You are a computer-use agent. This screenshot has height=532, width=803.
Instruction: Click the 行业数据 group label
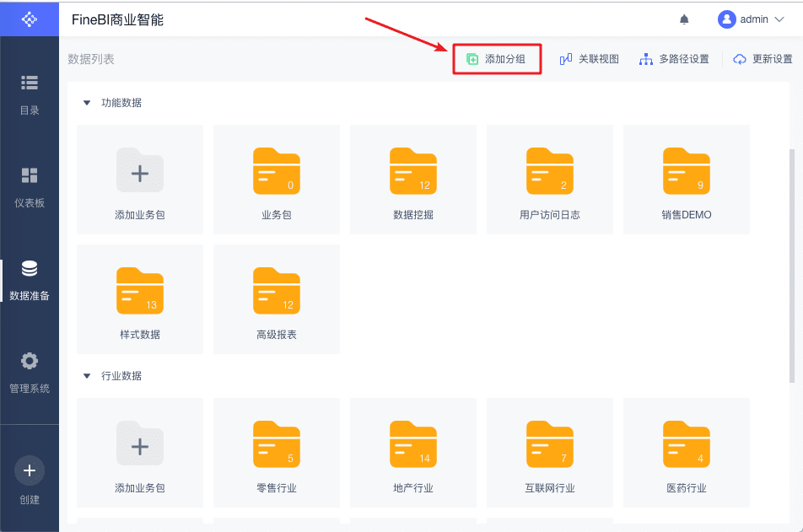tap(121, 376)
